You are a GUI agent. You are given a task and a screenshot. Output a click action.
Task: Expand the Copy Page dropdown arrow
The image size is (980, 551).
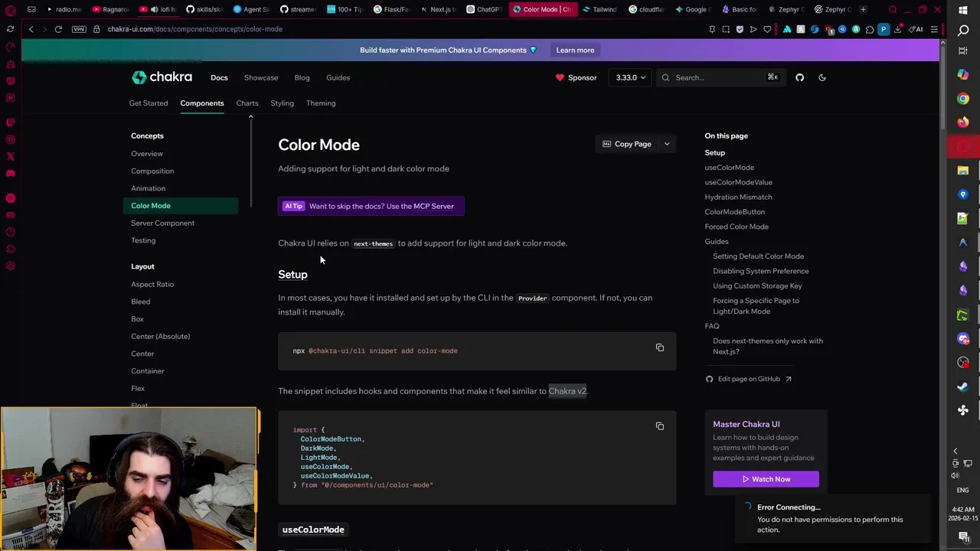click(x=667, y=144)
